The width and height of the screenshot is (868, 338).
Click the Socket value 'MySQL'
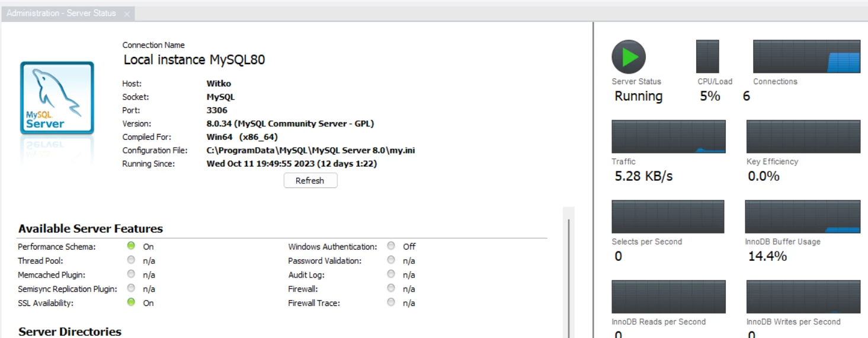point(220,97)
